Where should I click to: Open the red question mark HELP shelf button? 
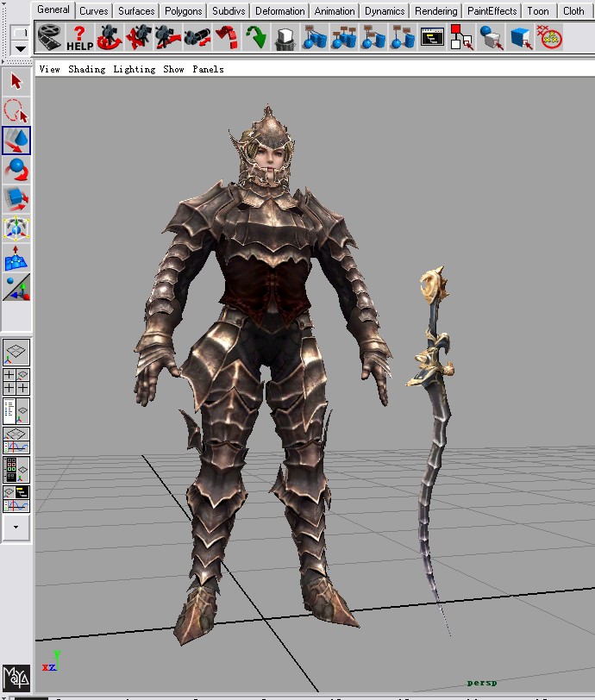tap(80, 38)
